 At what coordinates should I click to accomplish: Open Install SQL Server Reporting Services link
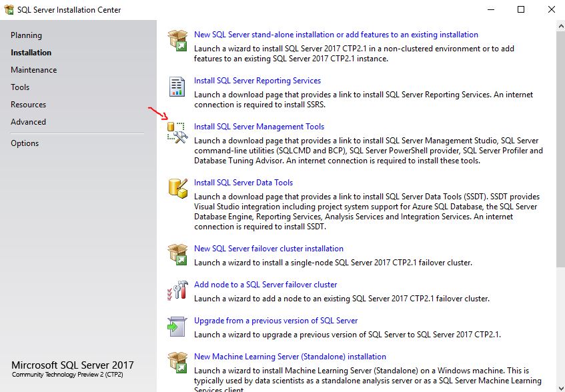click(x=257, y=81)
